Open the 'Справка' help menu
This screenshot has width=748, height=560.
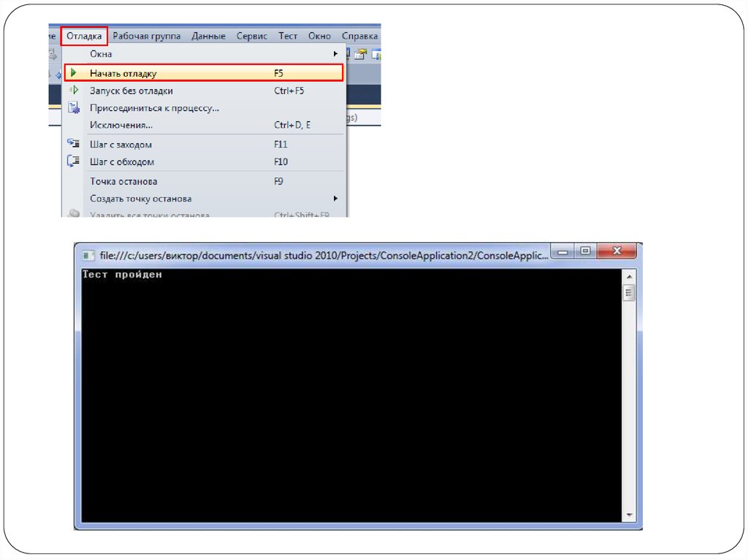tap(359, 36)
